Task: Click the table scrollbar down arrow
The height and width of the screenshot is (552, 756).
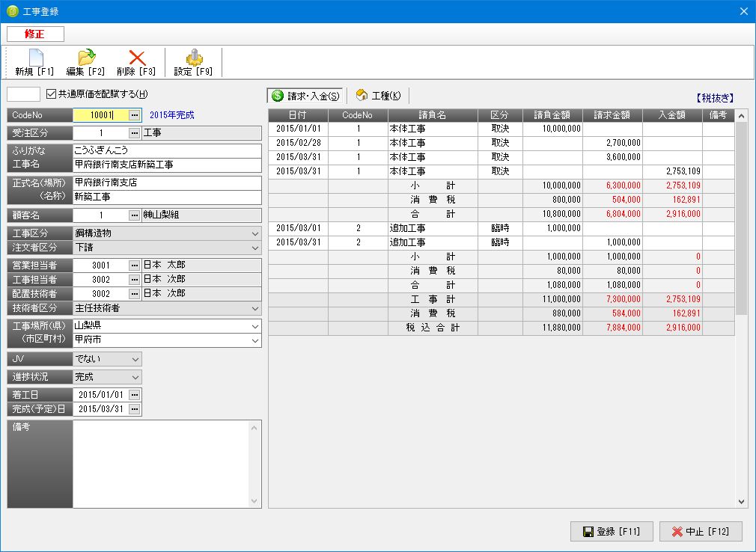Action: [x=741, y=501]
